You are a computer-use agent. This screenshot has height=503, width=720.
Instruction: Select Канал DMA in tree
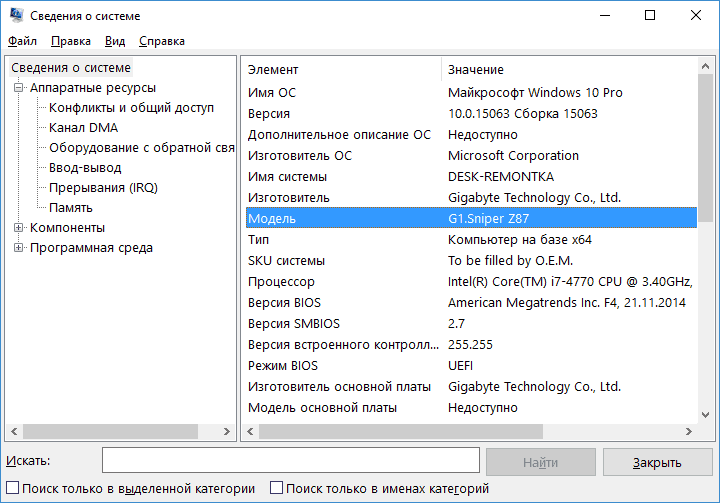84,127
